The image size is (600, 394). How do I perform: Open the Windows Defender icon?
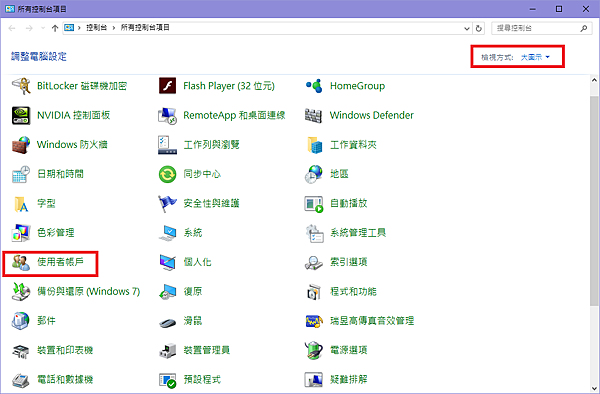314,115
